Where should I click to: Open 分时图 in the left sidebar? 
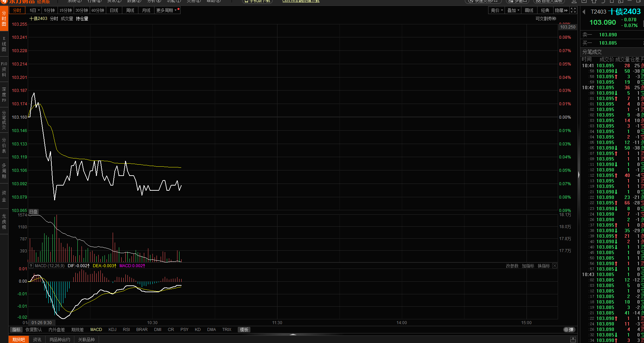[x=4, y=19]
